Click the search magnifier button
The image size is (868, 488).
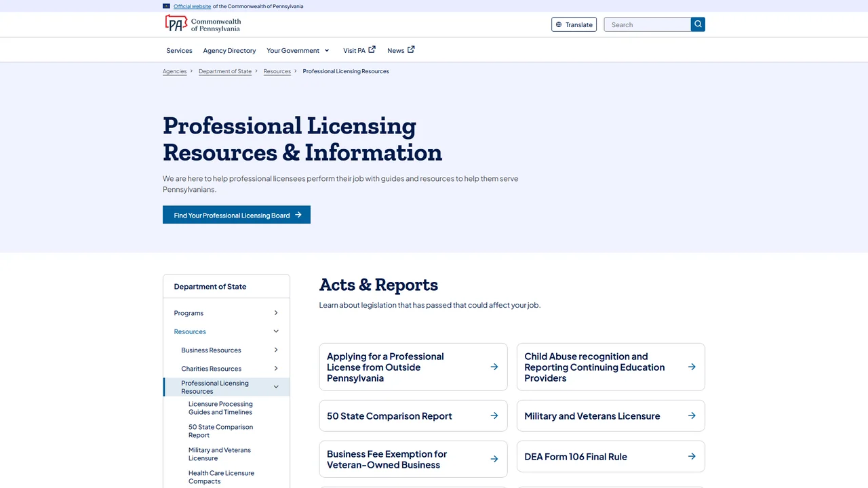(698, 24)
